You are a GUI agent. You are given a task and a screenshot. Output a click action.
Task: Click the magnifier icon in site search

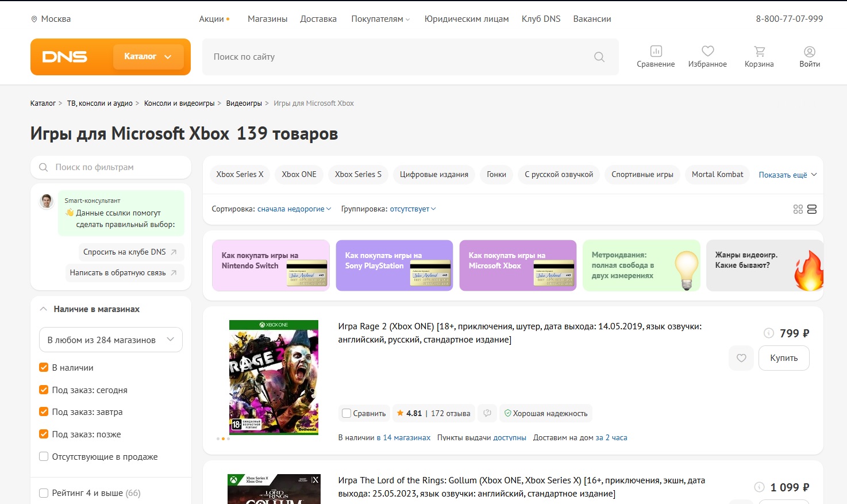[x=599, y=57]
